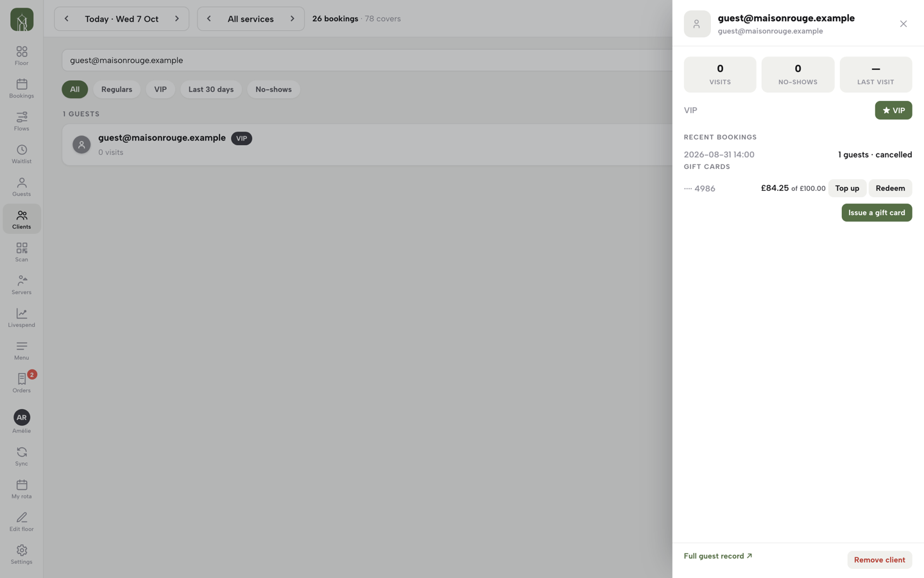Viewport: 924px width, 578px height.
Task: Select the All filter chip
Action: [75, 89]
